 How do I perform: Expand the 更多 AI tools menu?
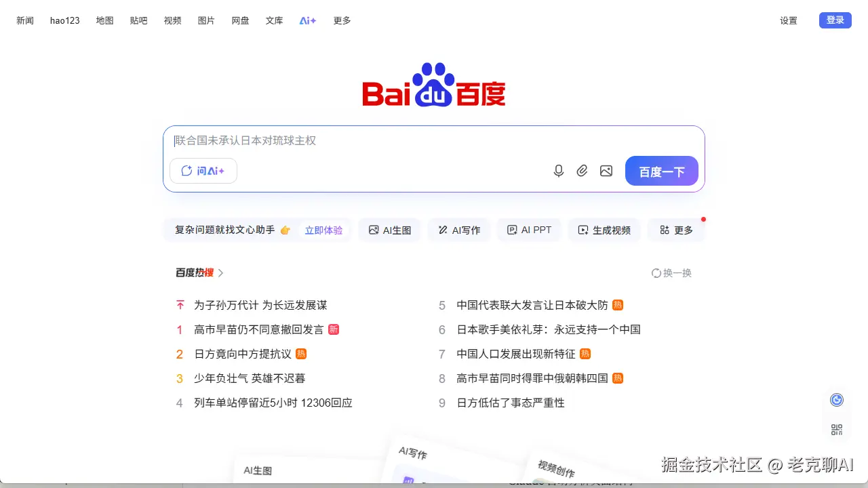676,230
